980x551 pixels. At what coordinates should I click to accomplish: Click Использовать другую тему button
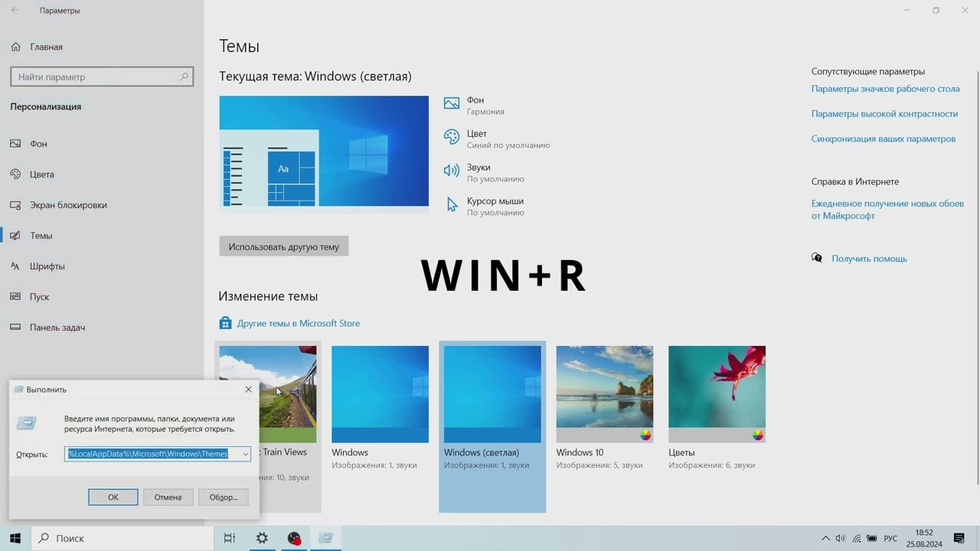click(283, 246)
